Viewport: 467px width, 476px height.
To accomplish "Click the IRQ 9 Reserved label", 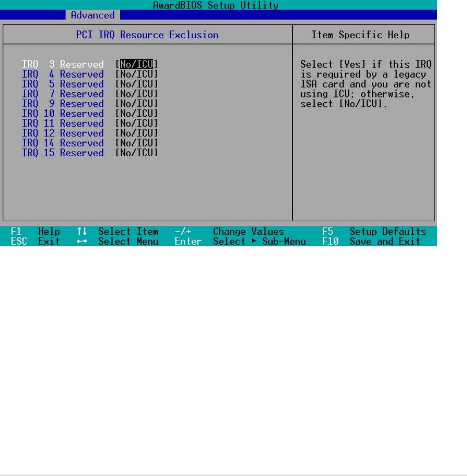I will point(63,103).
